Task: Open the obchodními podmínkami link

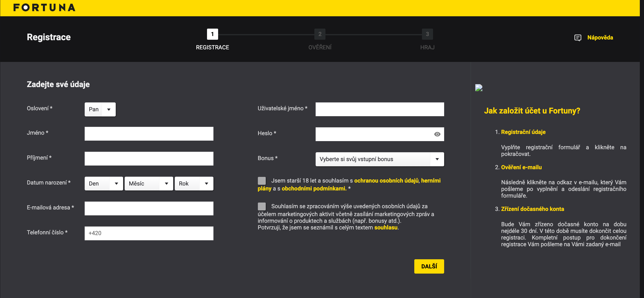Action: (314, 188)
